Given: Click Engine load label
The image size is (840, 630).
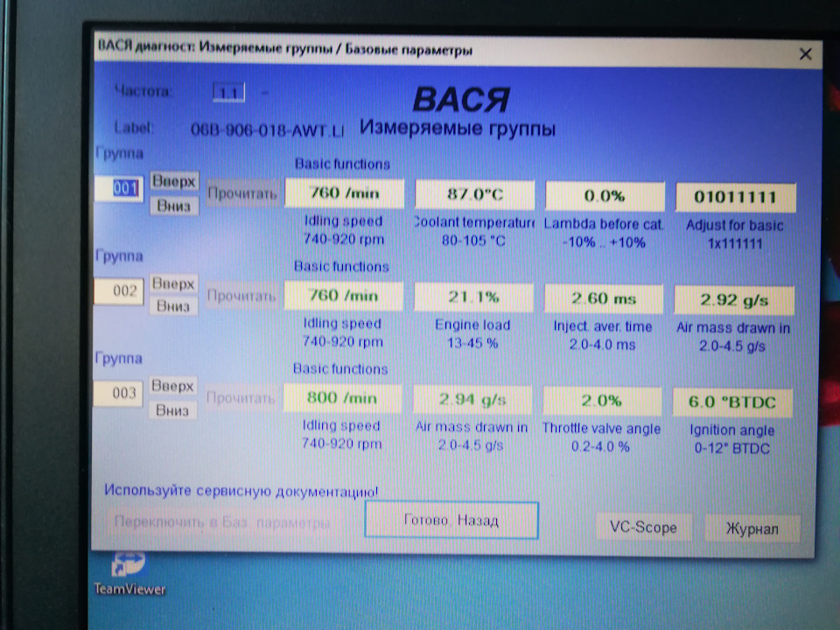Looking at the screenshot, I should [x=472, y=325].
